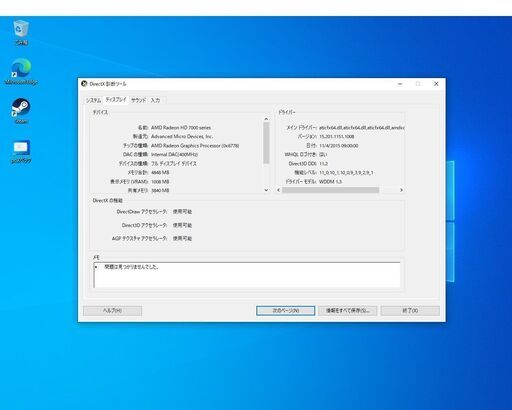Select the 1008 MB VRAM value
The width and height of the screenshot is (512, 410).
coord(160,182)
